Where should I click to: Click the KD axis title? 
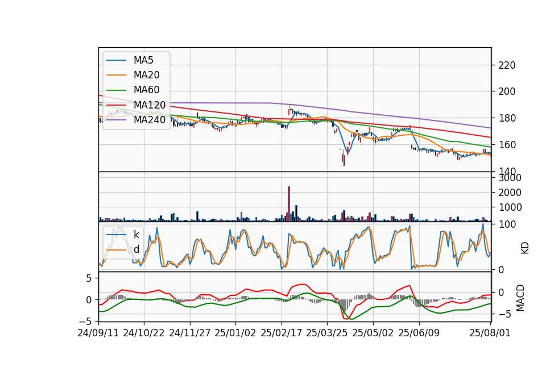point(525,248)
